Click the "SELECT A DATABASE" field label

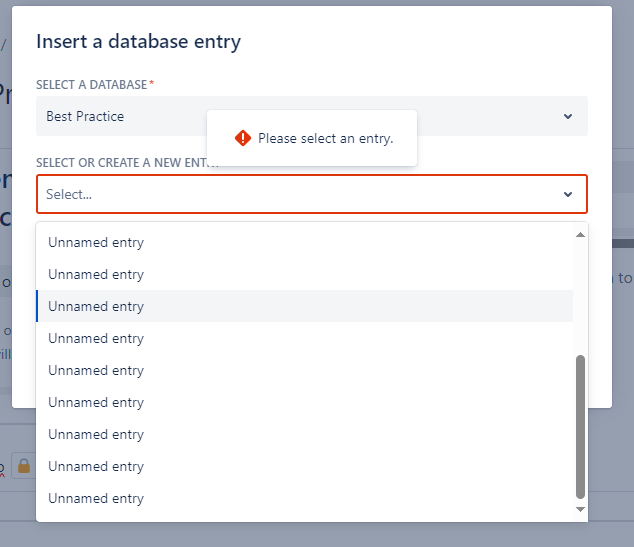click(91, 84)
